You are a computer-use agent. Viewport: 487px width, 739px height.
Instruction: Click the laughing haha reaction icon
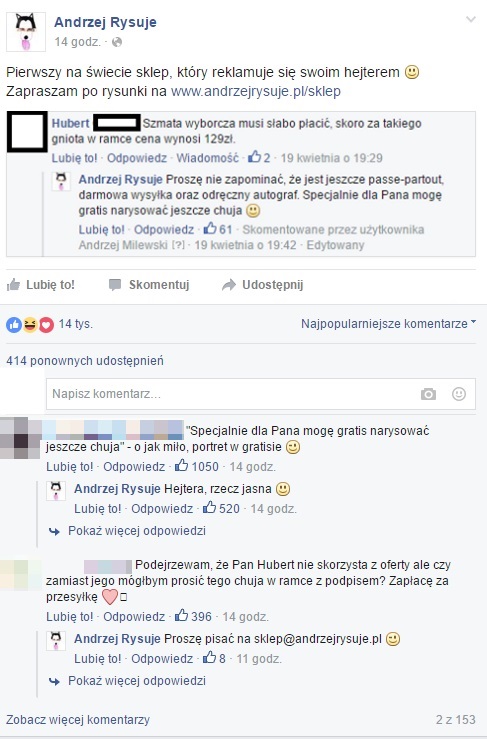click(x=30, y=324)
